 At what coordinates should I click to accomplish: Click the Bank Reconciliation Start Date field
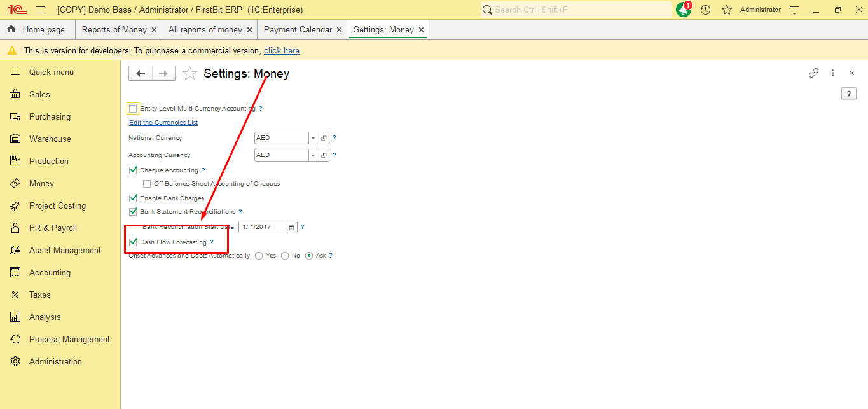tap(262, 227)
